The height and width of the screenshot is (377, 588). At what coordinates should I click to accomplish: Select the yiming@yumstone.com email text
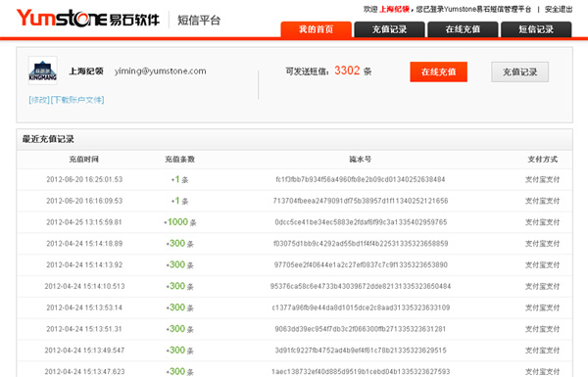point(160,71)
